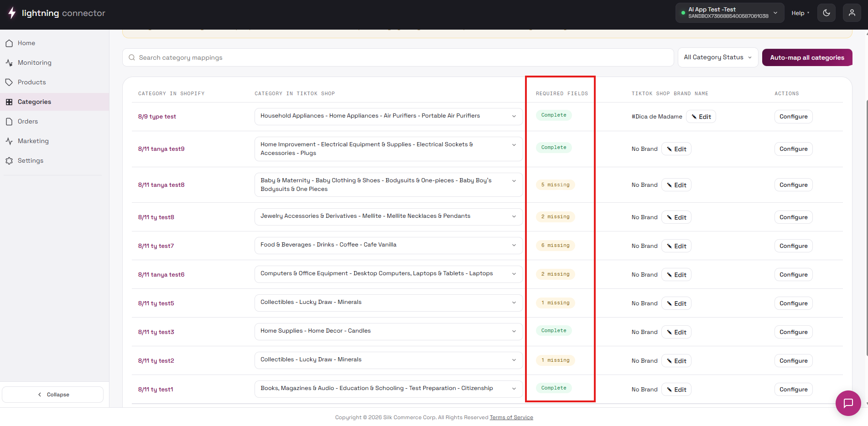The image size is (868, 426).
Task: Click Complete badge for 8/9 type test
Action: click(x=554, y=115)
